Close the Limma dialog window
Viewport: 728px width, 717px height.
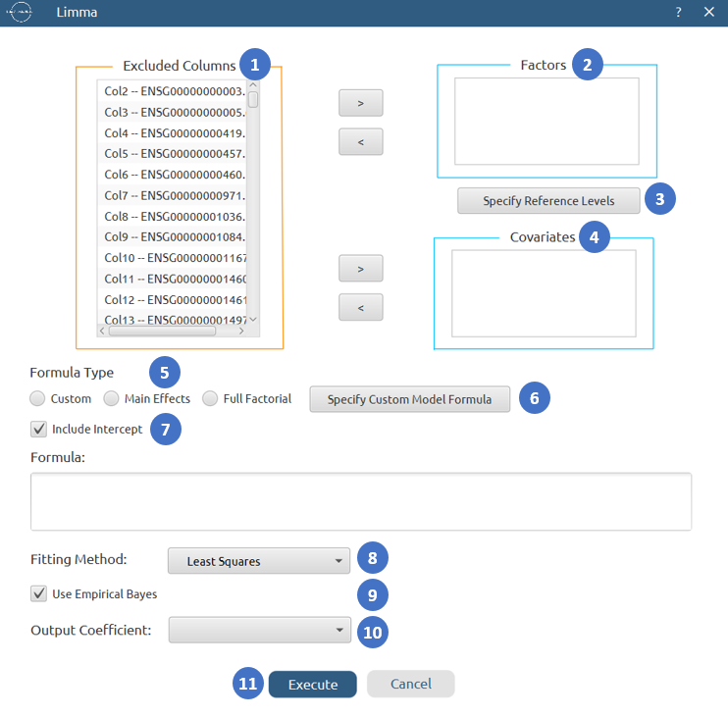(x=709, y=12)
